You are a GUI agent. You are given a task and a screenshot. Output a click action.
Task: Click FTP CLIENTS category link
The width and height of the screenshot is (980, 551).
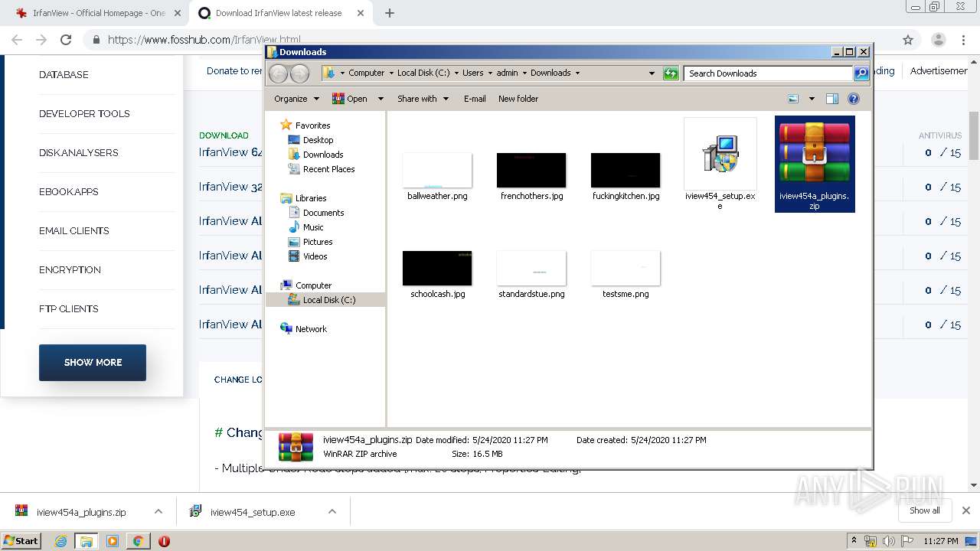pos(68,309)
